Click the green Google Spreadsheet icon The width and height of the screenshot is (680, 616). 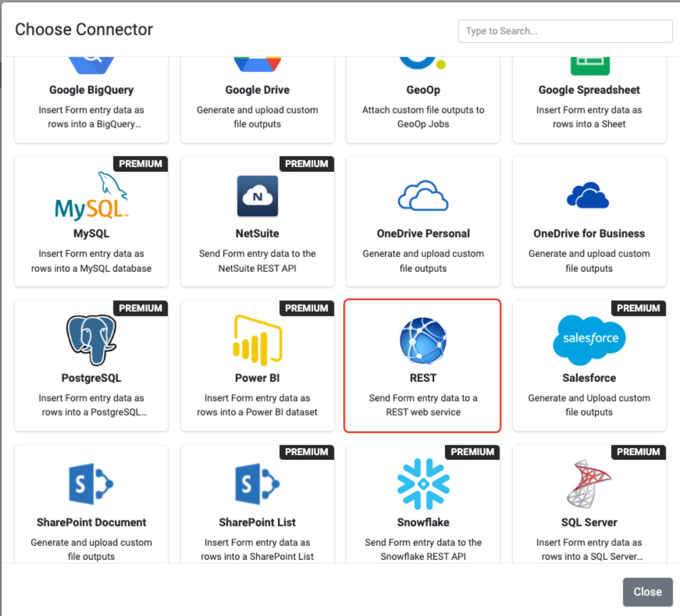tap(590, 66)
